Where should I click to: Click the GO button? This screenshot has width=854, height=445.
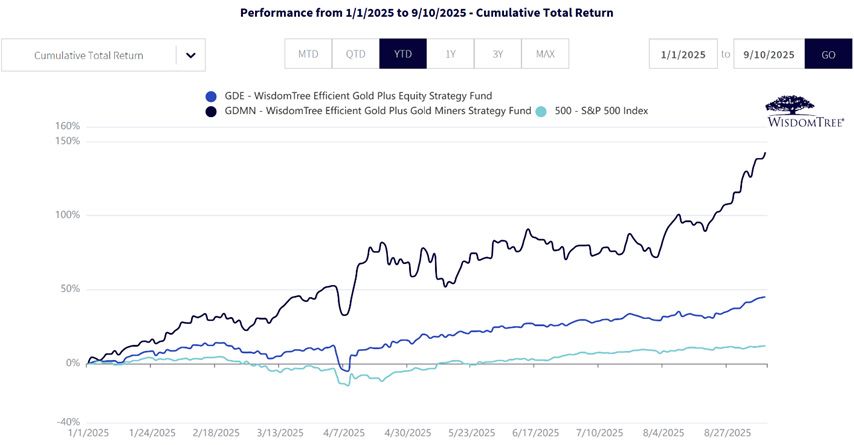(828, 54)
